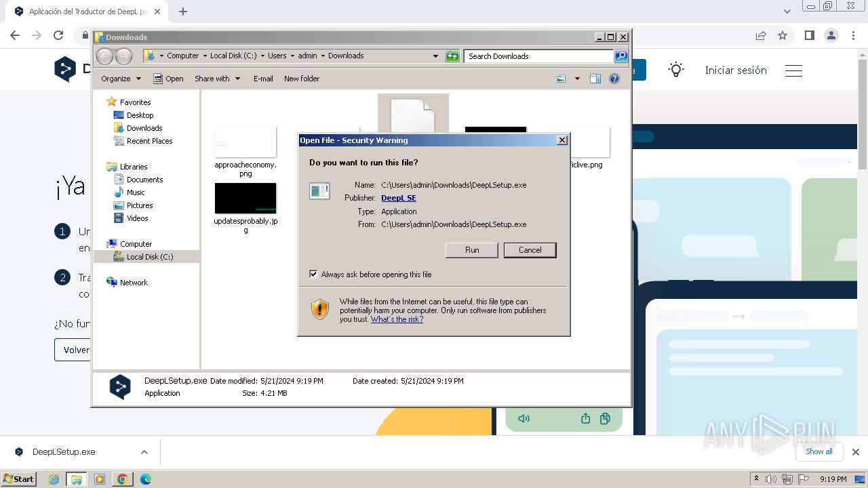Image resolution: width=868 pixels, height=488 pixels.
Task: Select Computer in the address breadcrumb
Action: point(183,56)
